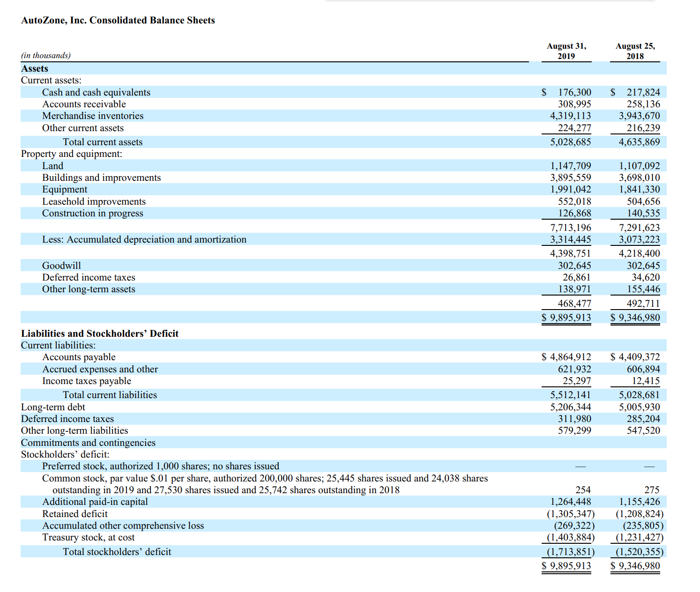Click the 'Construction in progress' label
Image resolution: width=700 pixels, height=592 pixels.
[93, 213]
